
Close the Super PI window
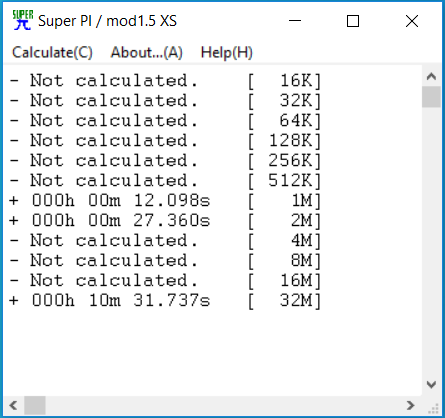point(412,21)
